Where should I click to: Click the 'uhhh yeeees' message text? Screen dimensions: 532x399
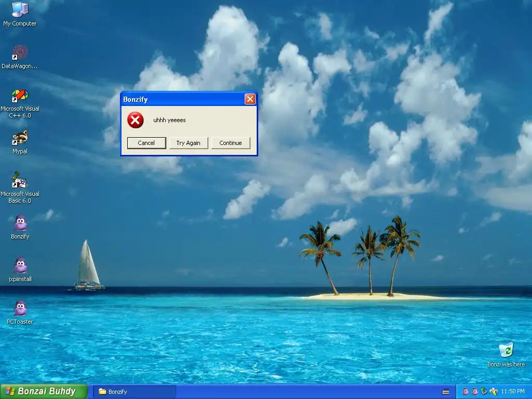(x=169, y=120)
